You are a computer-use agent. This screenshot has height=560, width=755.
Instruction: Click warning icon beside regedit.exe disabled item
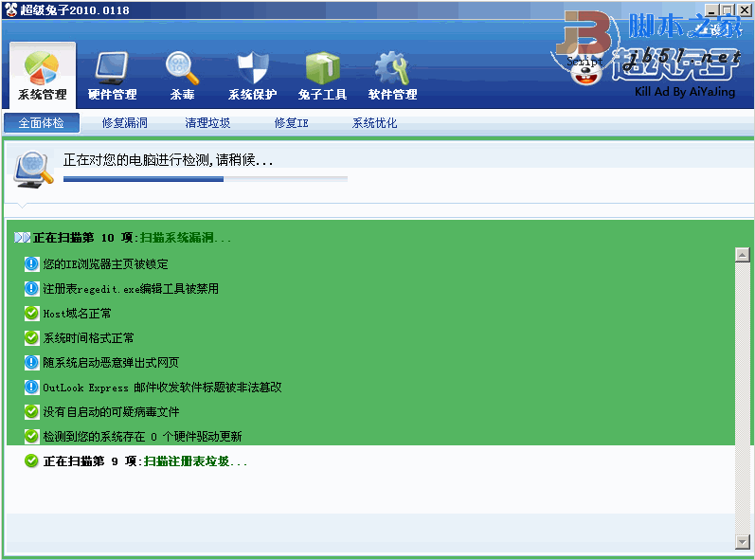(x=31, y=288)
